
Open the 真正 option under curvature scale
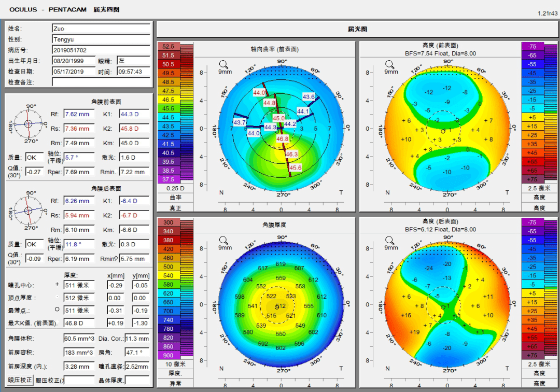pos(176,208)
